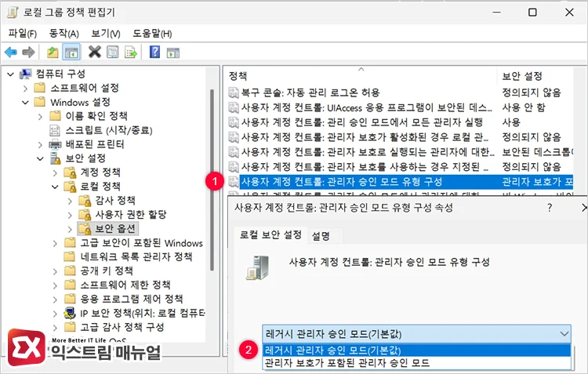Expand the 소프트웨어 제한 정책 node
The width and height of the screenshot is (588, 374).
pyautogui.click(x=55, y=285)
